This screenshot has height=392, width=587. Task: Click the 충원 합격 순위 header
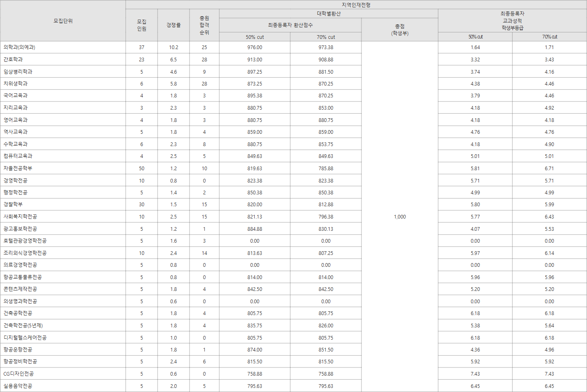(204, 25)
